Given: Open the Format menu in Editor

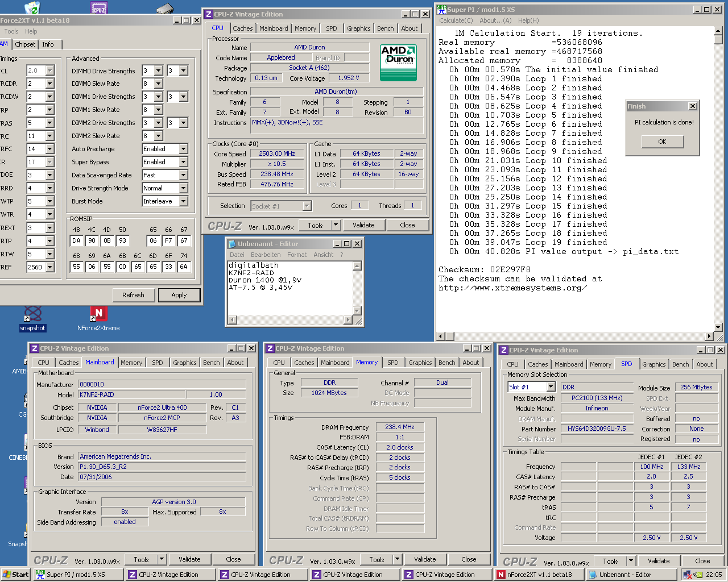Looking at the screenshot, I should (297, 255).
